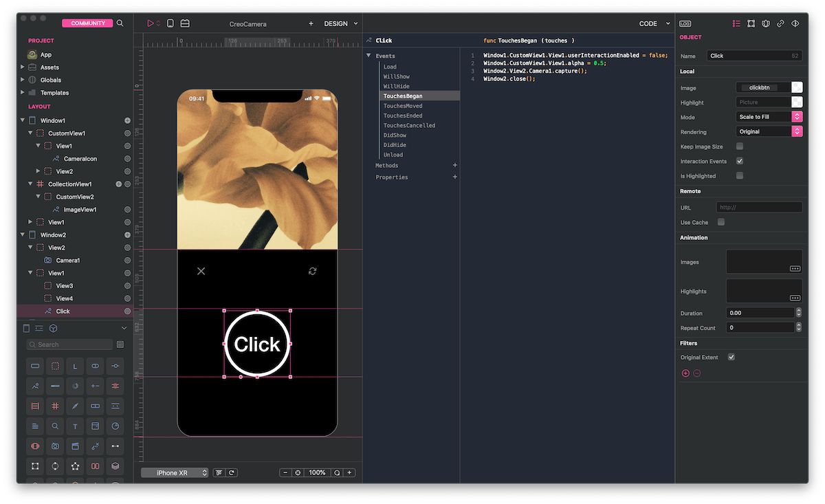
Task: Uncheck the Original Extent checkbox
Action: point(731,358)
